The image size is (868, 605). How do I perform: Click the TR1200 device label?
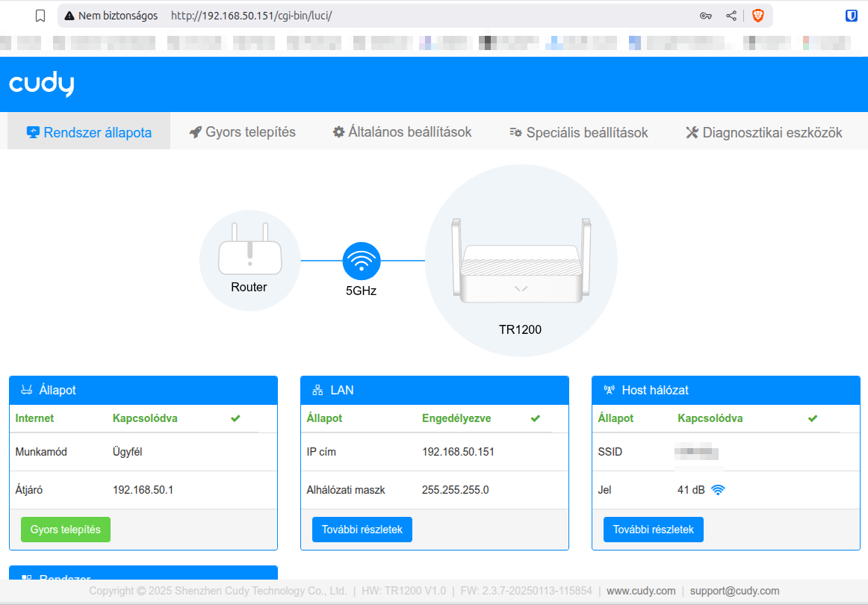[521, 330]
